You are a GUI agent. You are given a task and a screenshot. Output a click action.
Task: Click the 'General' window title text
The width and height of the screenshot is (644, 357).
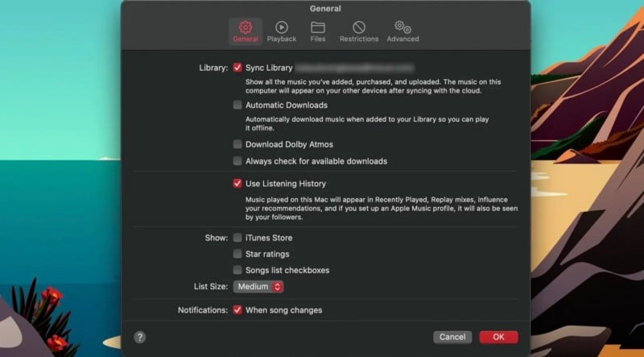coord(325,8)
